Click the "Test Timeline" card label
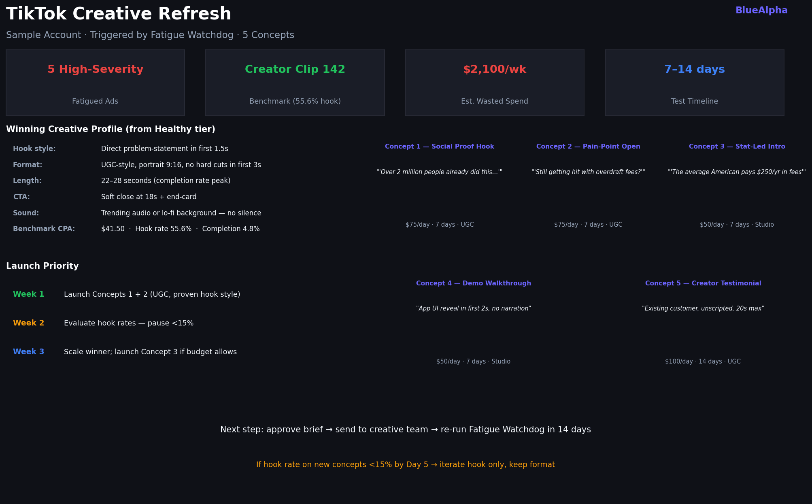Viewport: 812px width, 504px height. [695, 101]
